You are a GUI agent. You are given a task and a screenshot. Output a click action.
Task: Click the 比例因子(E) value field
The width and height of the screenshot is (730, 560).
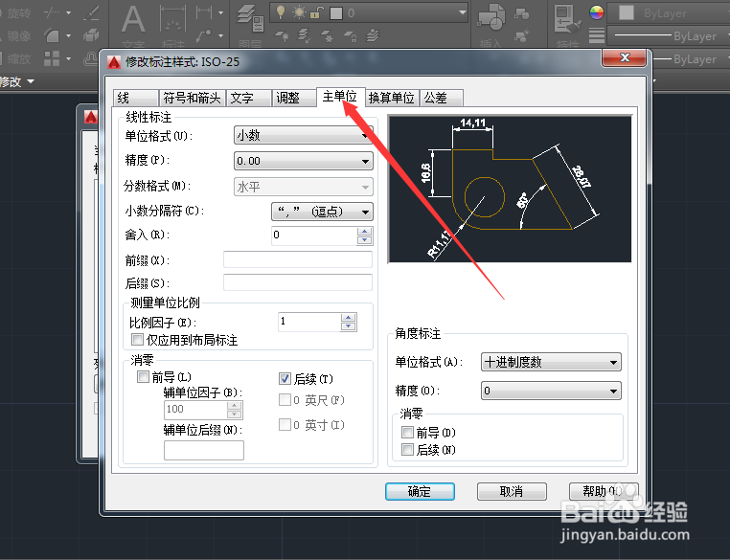[309, 322]
